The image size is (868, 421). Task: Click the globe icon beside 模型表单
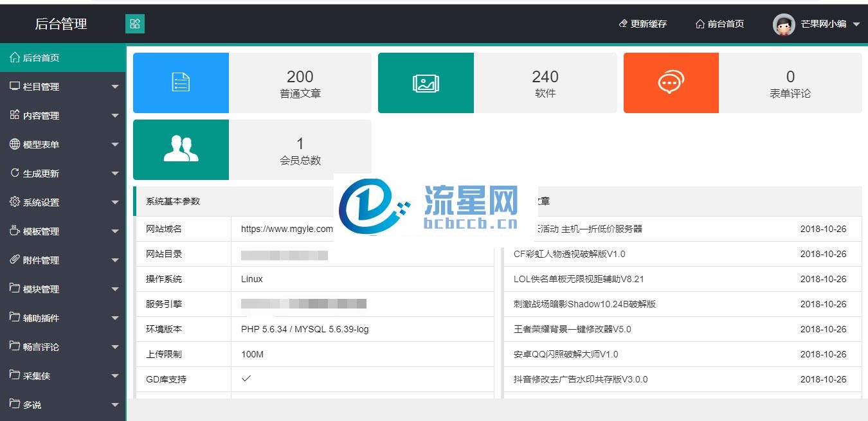click(x=15, y=144)
